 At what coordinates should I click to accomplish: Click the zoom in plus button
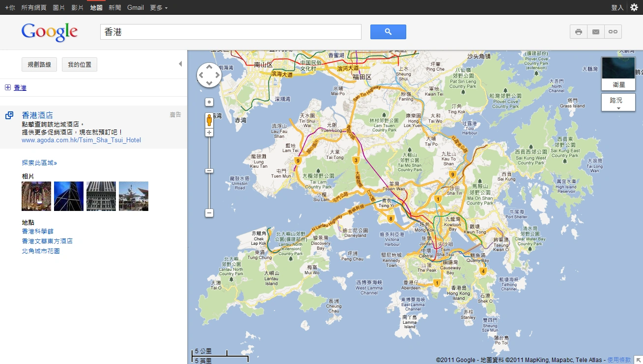coord(209,133)
